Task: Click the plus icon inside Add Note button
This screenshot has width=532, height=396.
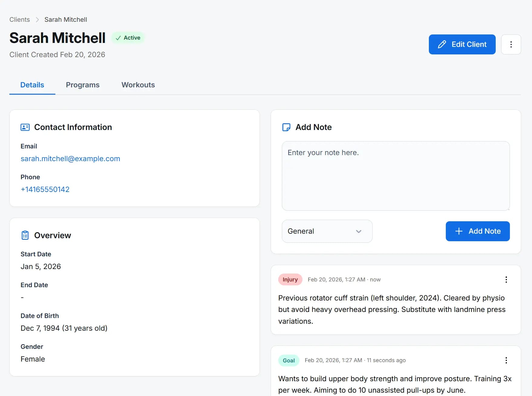Action: [459, 231]
